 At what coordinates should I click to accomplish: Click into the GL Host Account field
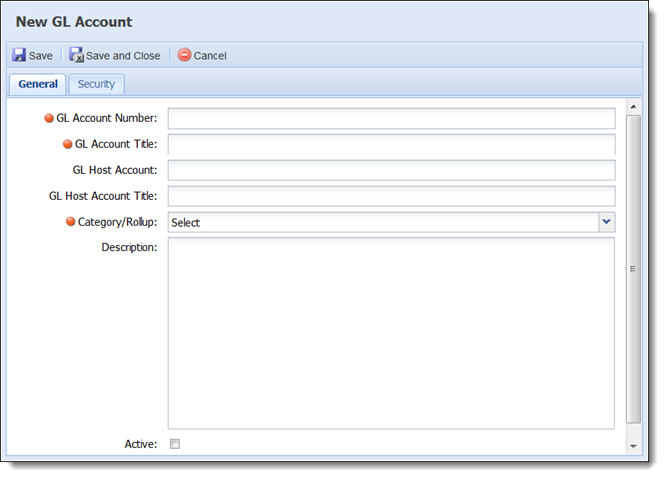(391, 170)
